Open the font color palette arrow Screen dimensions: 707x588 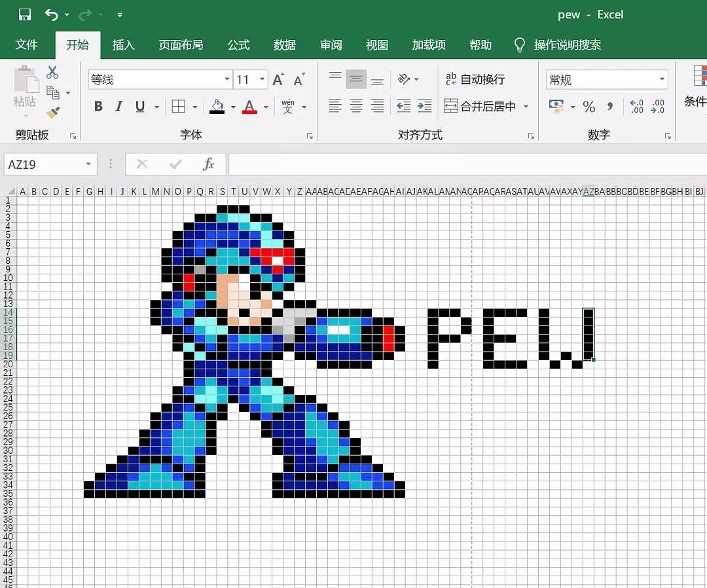pos(266,107)
